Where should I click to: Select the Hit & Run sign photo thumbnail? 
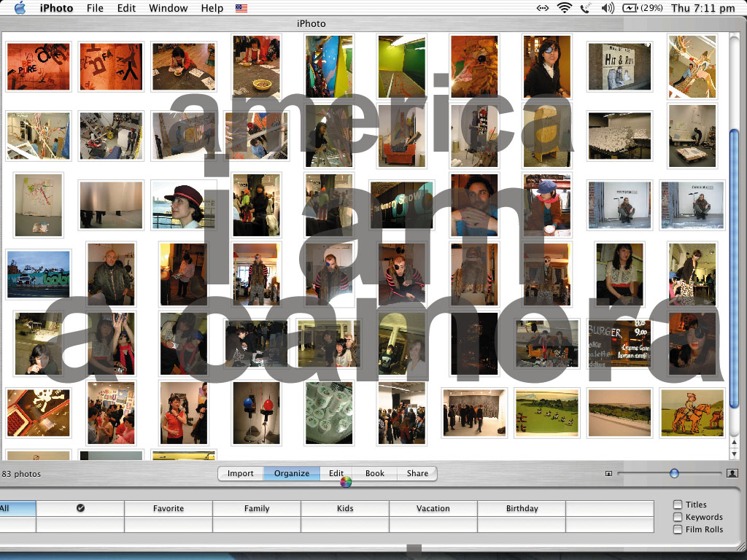(x=619, y=67)
